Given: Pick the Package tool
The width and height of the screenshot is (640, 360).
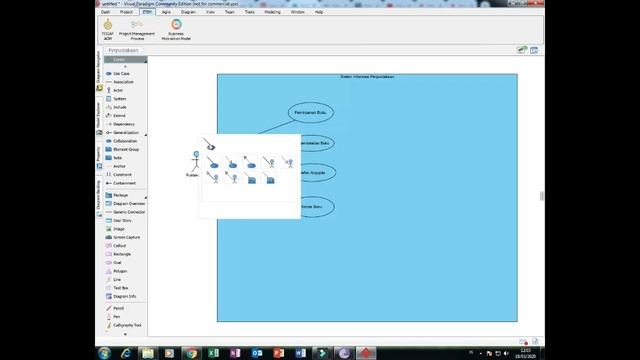Looking at the screenshot, I should click(120, 195).
